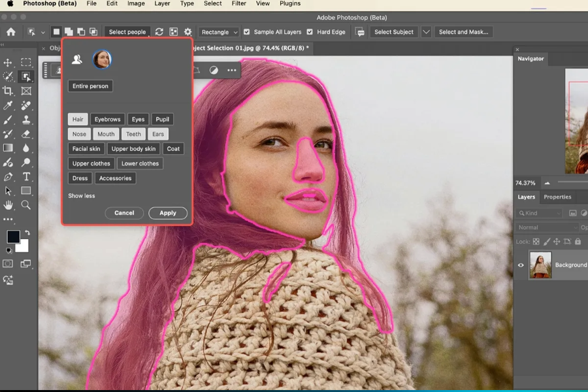Select the Horizontal Type tool
Screen dimensions: 588x392
(26, 176)
